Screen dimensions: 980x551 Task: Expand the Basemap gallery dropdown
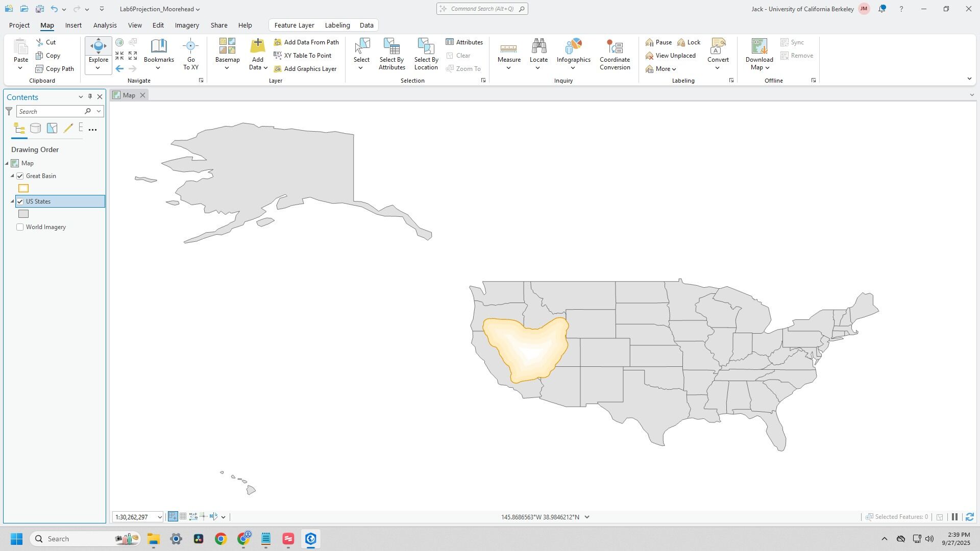point(227,68)
